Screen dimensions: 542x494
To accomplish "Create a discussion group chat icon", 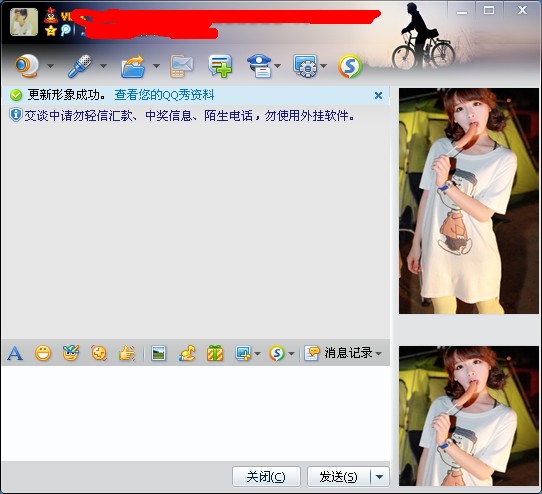I will (220, 66).
